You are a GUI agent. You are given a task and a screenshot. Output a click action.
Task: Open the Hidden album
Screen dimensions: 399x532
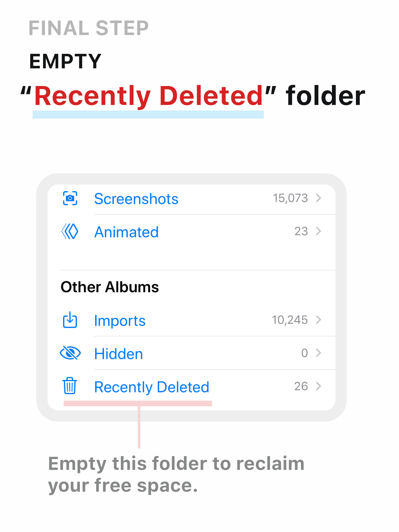tap(191, 353)
